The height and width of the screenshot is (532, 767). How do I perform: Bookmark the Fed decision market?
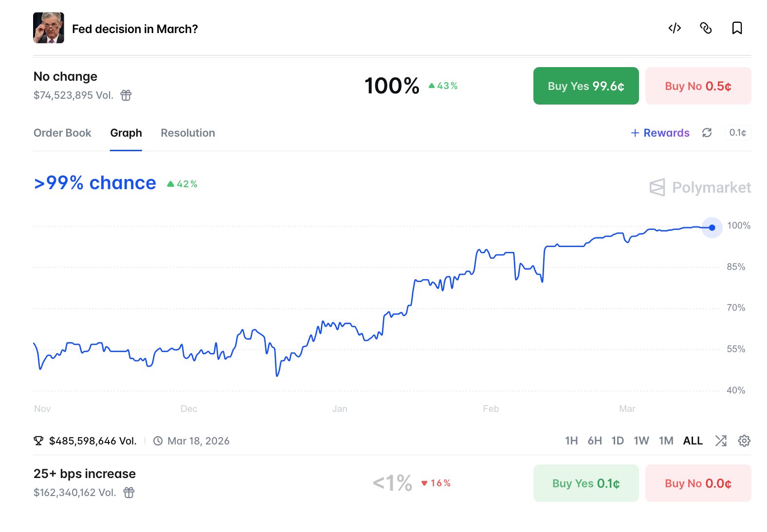click(x=737, y=28)
